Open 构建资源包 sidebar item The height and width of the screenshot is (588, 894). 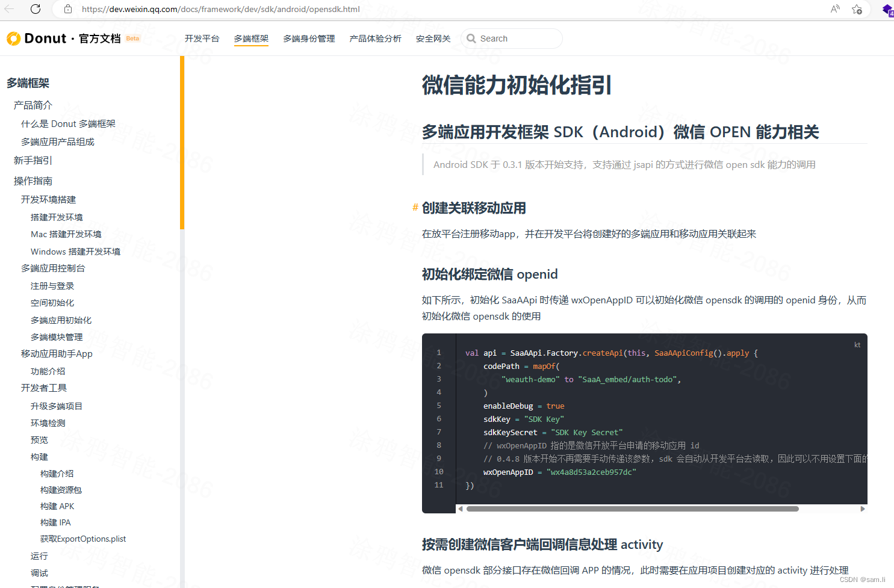(x=61, y=490)
